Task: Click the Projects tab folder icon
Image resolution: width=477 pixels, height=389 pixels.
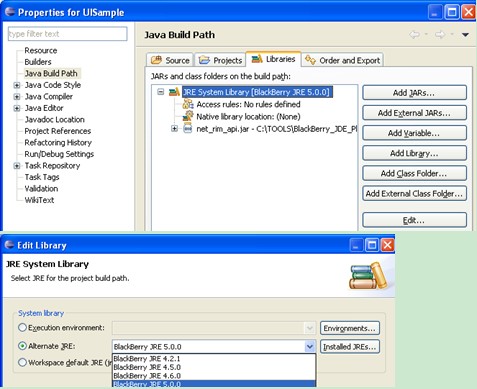Action: [204, 60]
